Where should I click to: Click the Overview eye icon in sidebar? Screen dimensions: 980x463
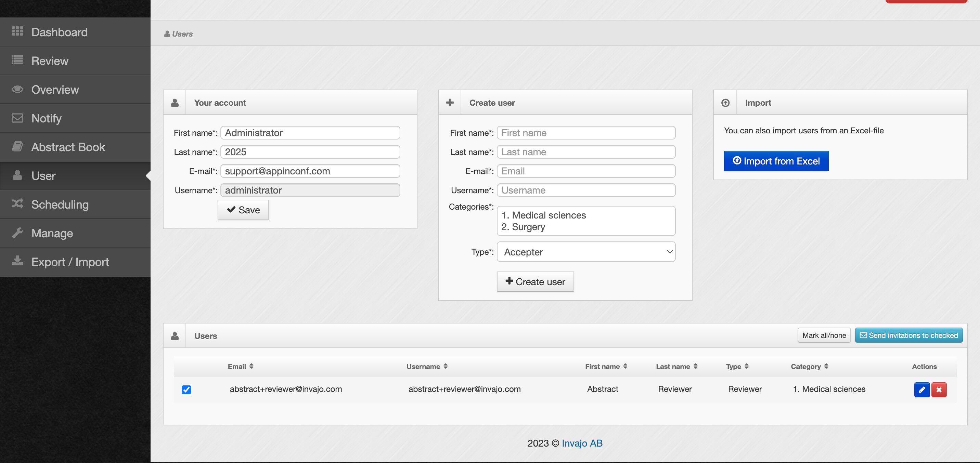point(17,89)
